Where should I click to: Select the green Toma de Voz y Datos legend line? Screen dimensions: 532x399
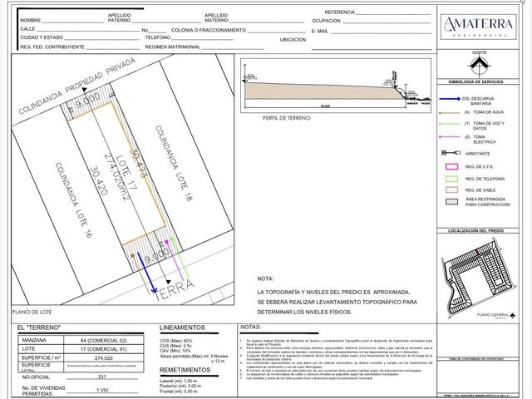tap(449, 124)
